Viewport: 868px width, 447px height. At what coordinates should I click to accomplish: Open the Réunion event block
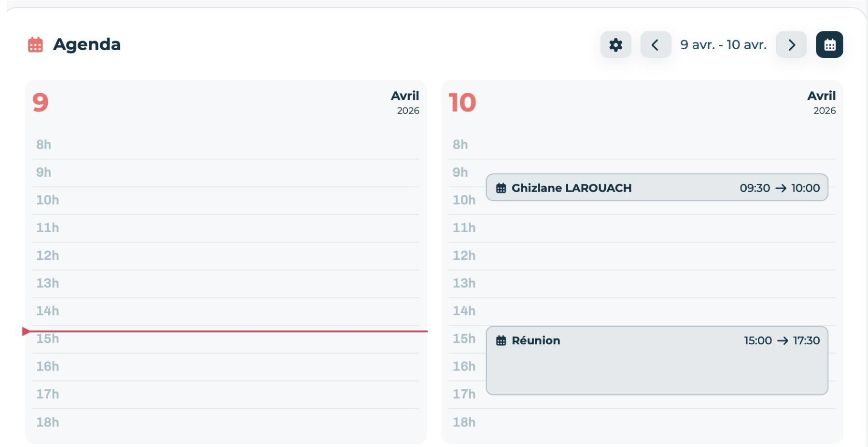[657, 361]
